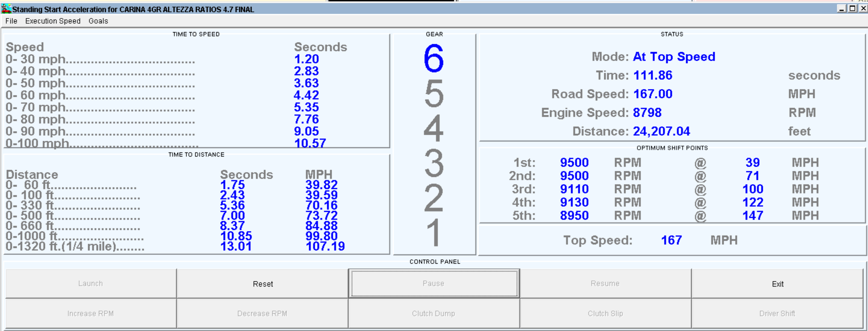This screenshot has height=331, width=868.
Task: Click the 0-50 mph time 3.63
Action: tap(306, 83)
